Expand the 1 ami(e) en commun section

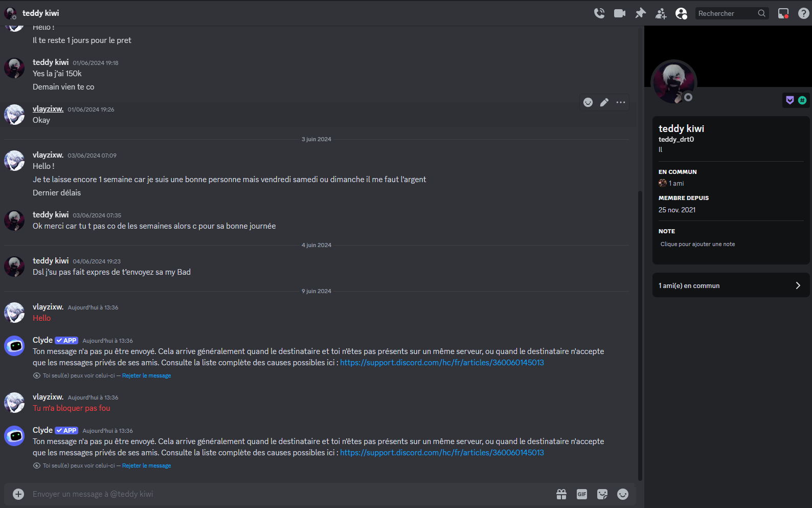(731, 285)
